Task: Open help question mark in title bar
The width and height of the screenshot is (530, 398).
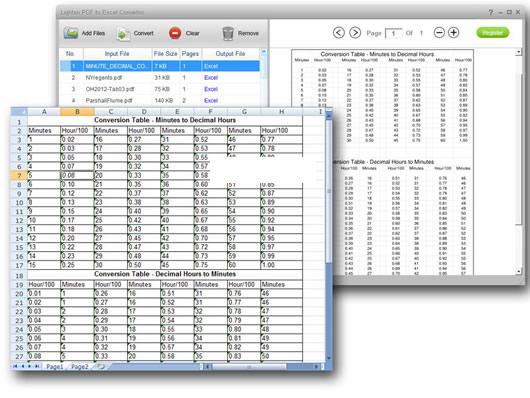Action: pos(491,12)
